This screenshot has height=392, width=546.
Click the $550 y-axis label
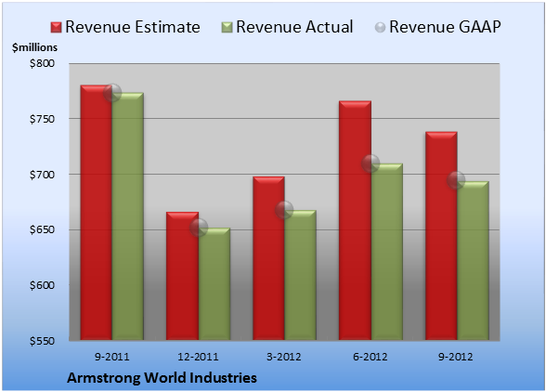tap(42, 341)
